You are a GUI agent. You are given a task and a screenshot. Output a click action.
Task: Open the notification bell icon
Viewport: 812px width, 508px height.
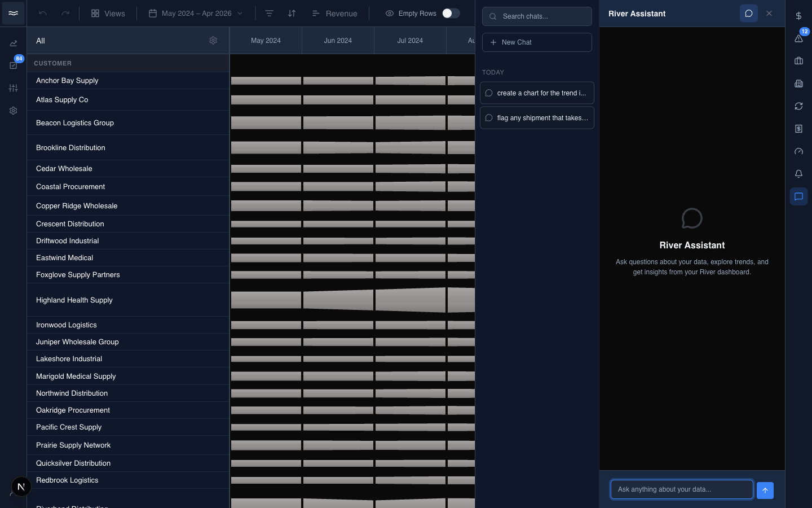point(798,174)
